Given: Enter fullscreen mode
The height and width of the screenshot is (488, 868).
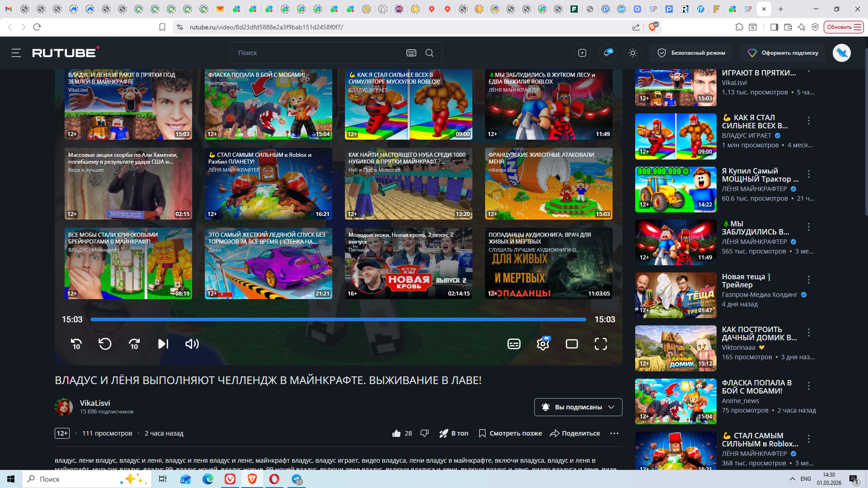Looking at the screenshot, I should pos(600,344).
